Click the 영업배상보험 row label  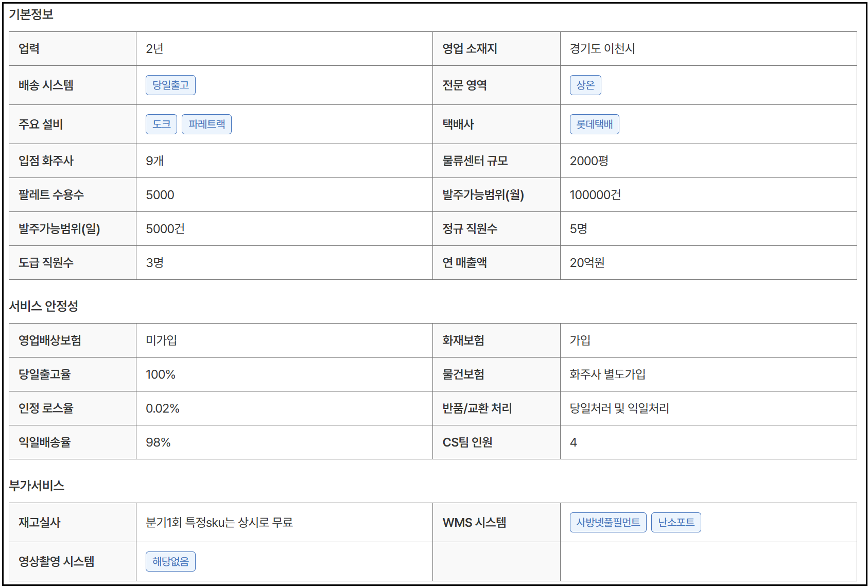coord(50,341)
